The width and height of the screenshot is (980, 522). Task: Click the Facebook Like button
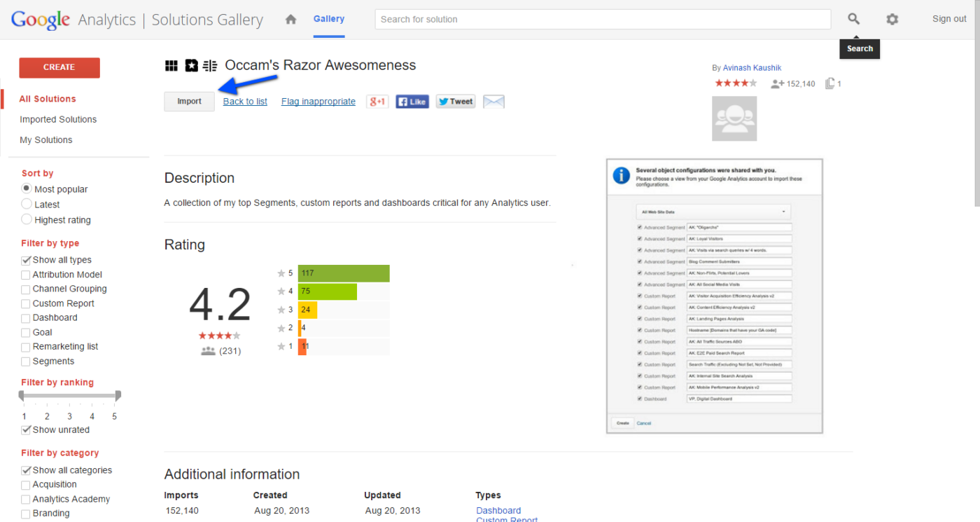pos(412,102)
